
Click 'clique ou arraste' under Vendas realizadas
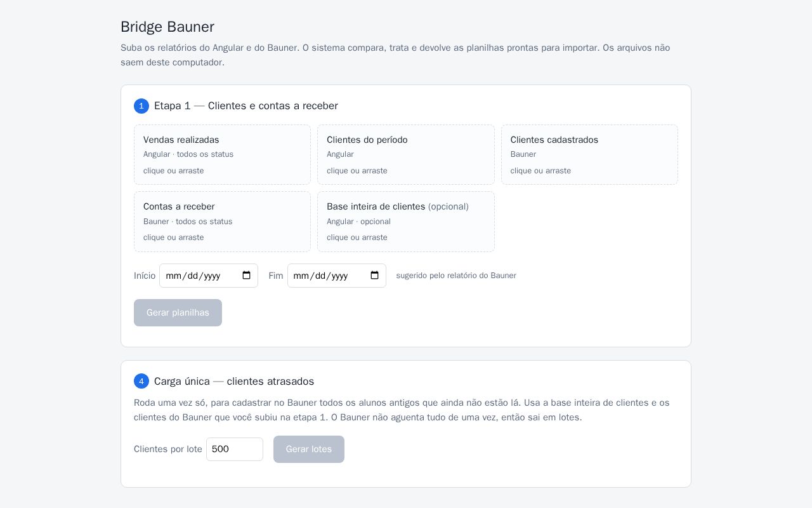pos(174,171)
